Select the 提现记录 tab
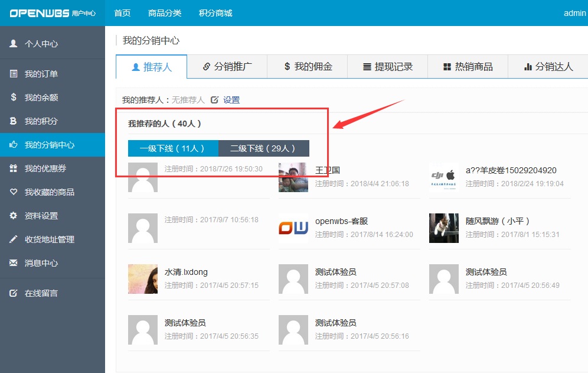 pyautogui.click(x=388, y=67)
